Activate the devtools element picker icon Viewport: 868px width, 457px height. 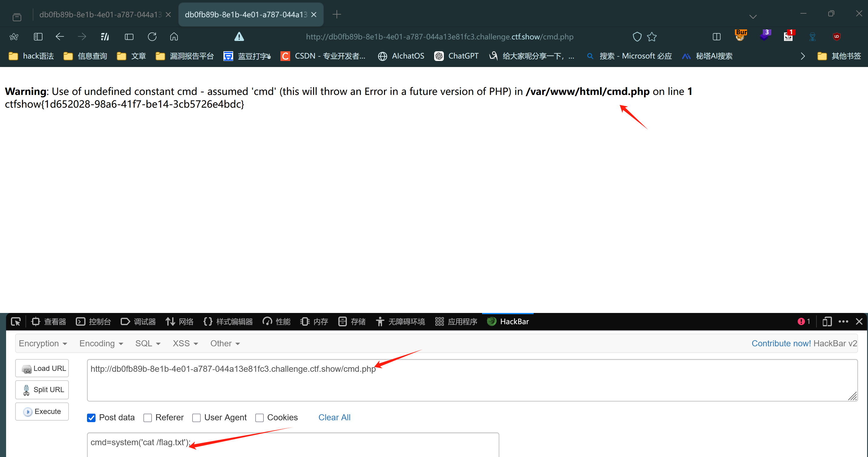tap(15, 321)
